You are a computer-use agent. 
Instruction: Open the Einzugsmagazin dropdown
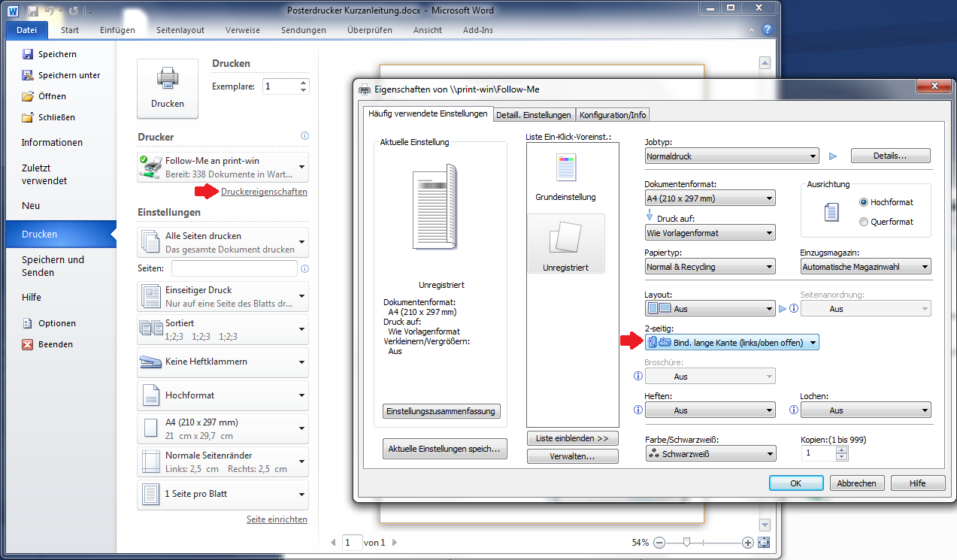(x=865, y=267)
